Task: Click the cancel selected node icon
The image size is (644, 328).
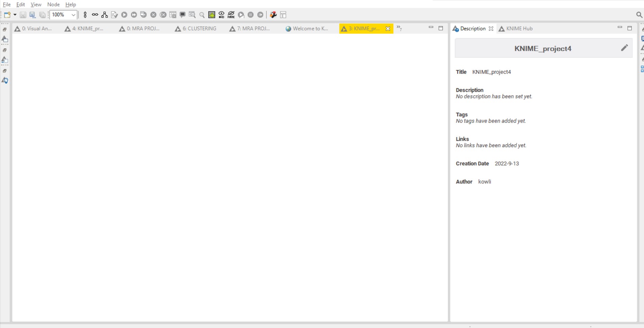Action: [x=153, y=15]
